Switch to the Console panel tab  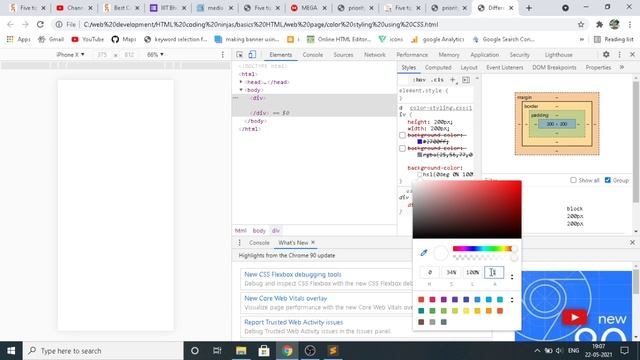pyautogui.click(x=313, y=54)
